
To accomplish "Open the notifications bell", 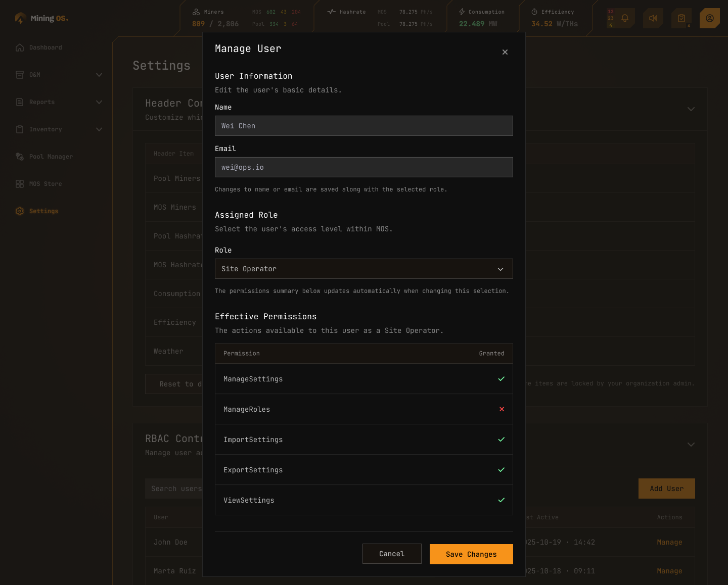I will point(625,17).
